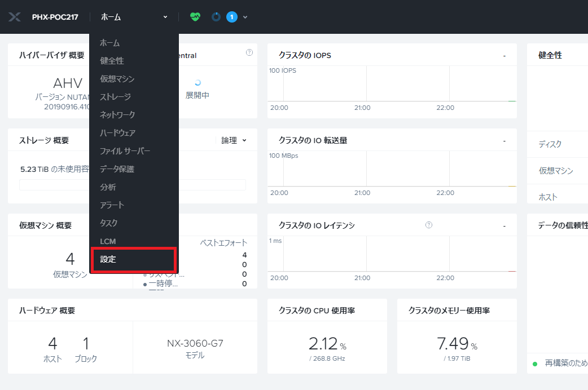Image resolution: width=588 pixels, height=390 pixels.
Task: Click the ベストエフォート label in VM summary
Action: (223, 243)
